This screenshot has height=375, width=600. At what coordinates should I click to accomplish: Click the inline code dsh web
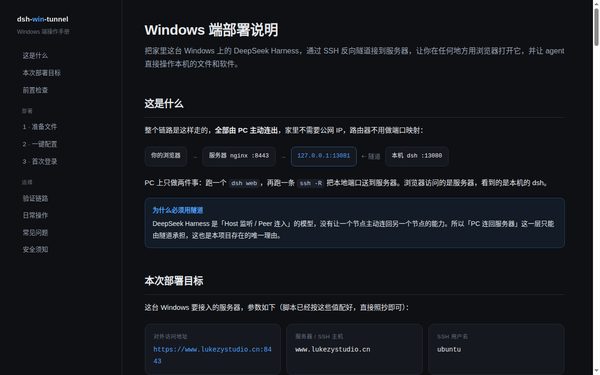click(244, 183)
